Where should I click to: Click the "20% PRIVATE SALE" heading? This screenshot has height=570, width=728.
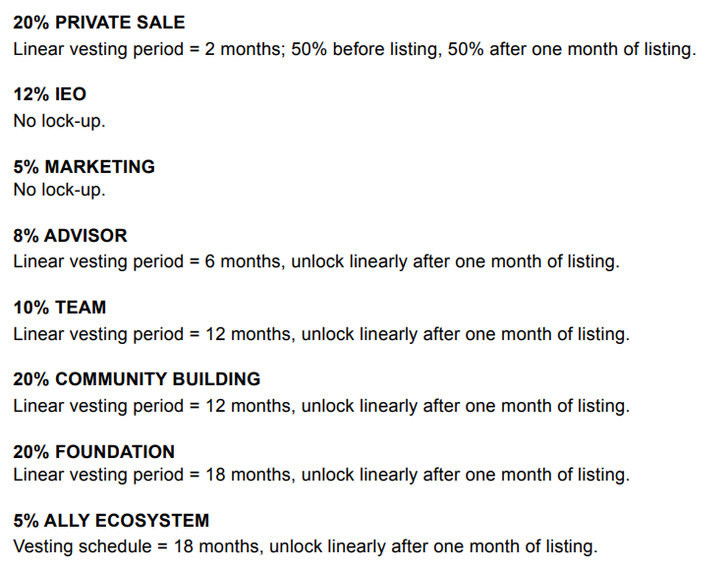point(99,22)
